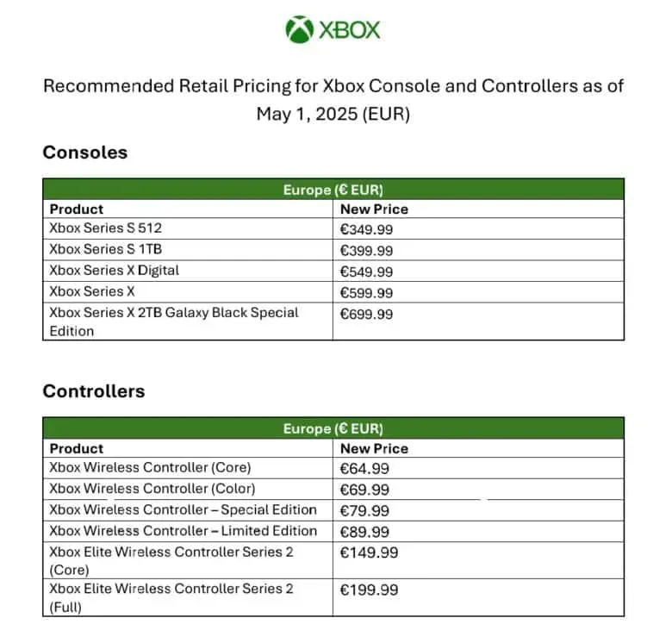Click the Xbox Series S 512 row
This screenshot has width=672, height=643.
pos(106,228)
